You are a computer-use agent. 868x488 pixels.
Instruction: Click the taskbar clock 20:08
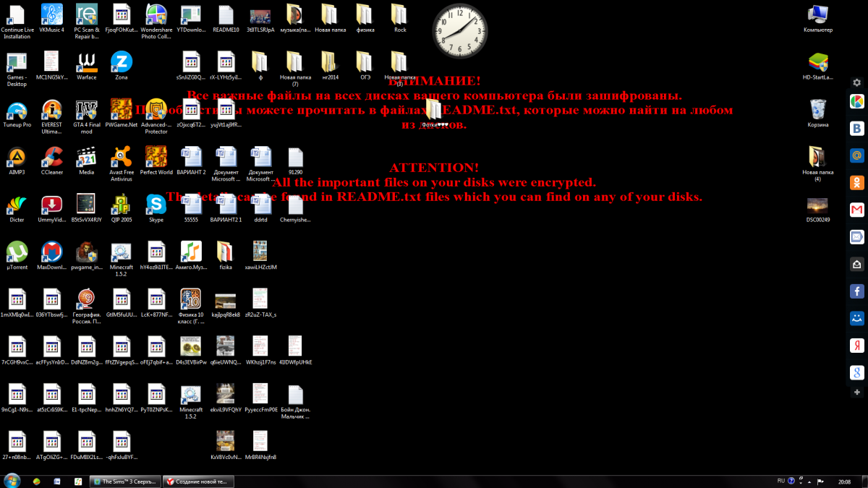point(844,481)
